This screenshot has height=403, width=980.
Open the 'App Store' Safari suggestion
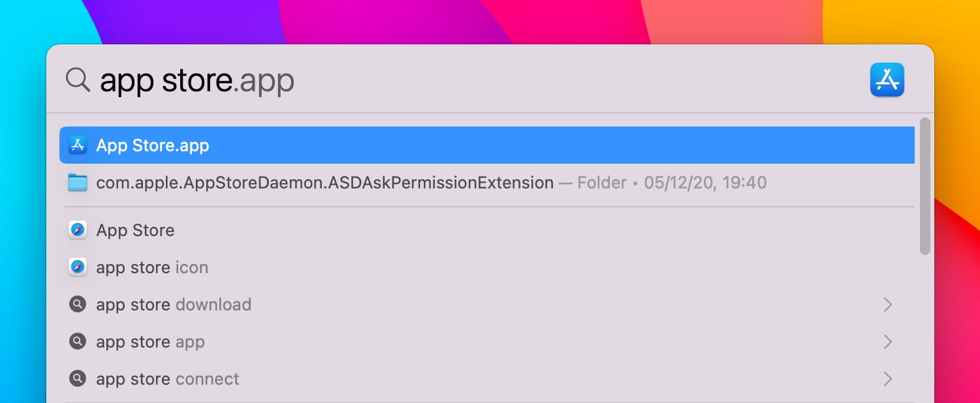tap(487, 230)
